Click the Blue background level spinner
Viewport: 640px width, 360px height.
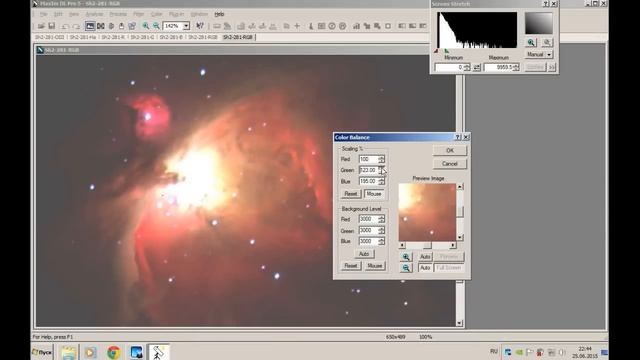[381, 241]
